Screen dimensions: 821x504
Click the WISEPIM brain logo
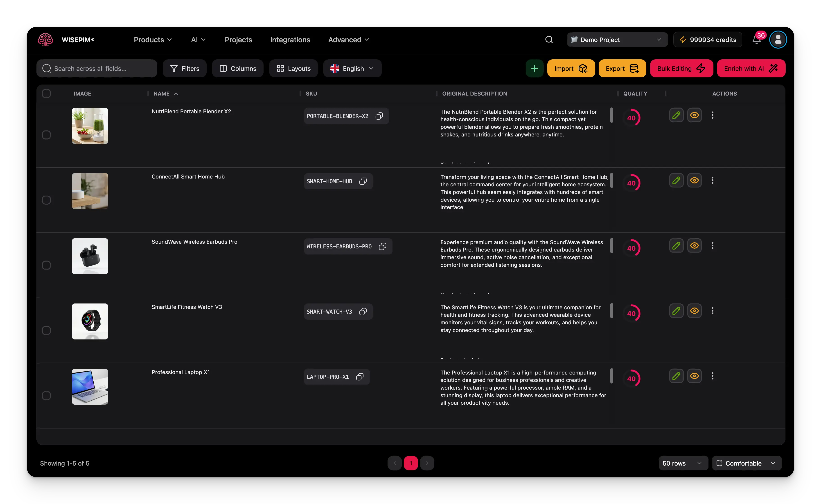(x=45, y=40)
